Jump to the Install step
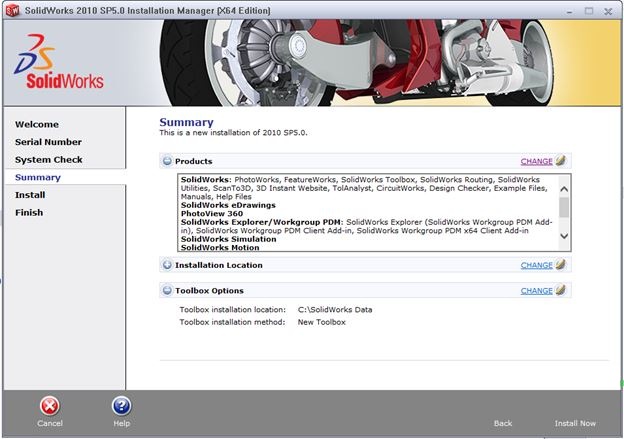624x439 pixels. [30, 195]
